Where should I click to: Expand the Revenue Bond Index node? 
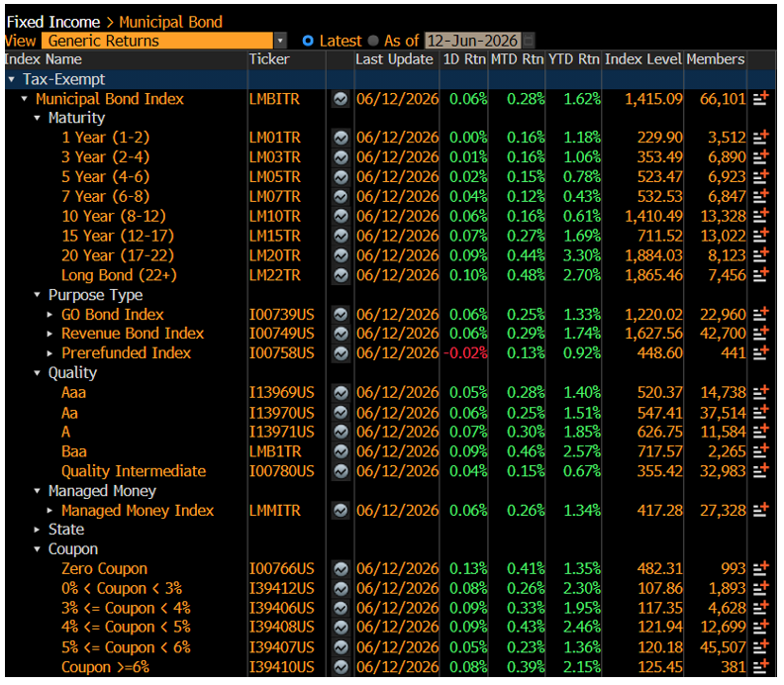click(x=49, y=334)
